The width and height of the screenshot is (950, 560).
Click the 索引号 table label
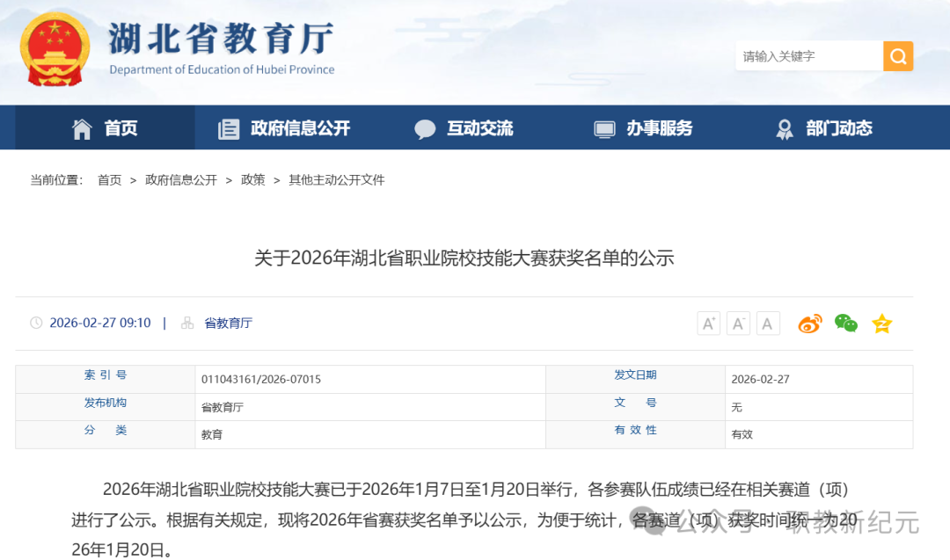tap(106, 375)
